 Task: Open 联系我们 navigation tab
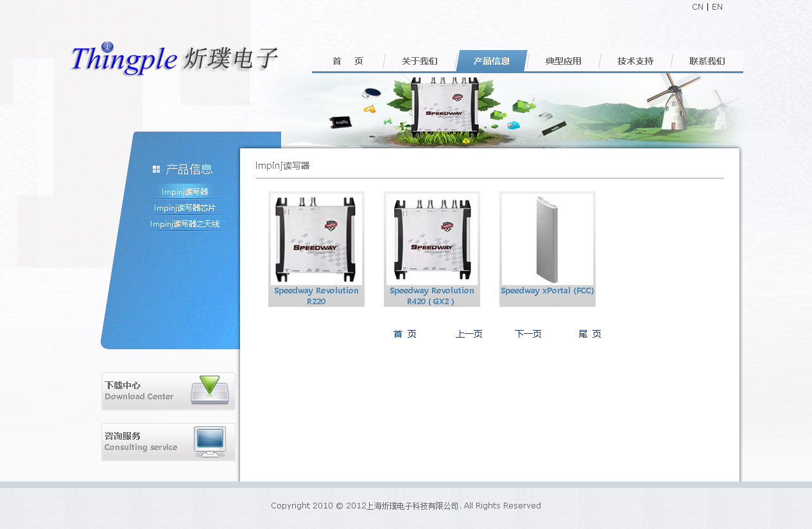coord(707,61)
